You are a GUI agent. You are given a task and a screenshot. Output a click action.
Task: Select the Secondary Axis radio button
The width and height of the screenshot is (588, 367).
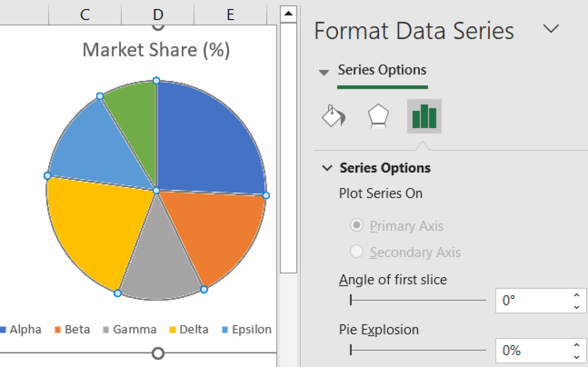point(356,251)
